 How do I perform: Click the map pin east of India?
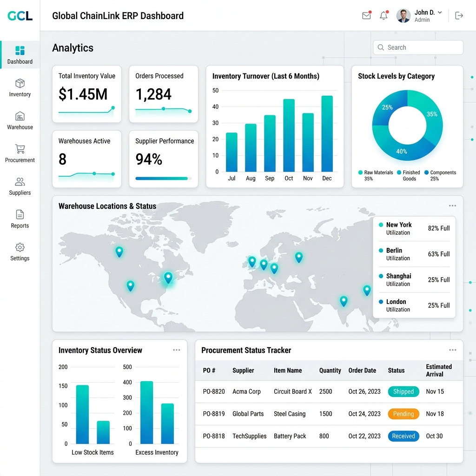pyautogui.click(x=367, y=290)
